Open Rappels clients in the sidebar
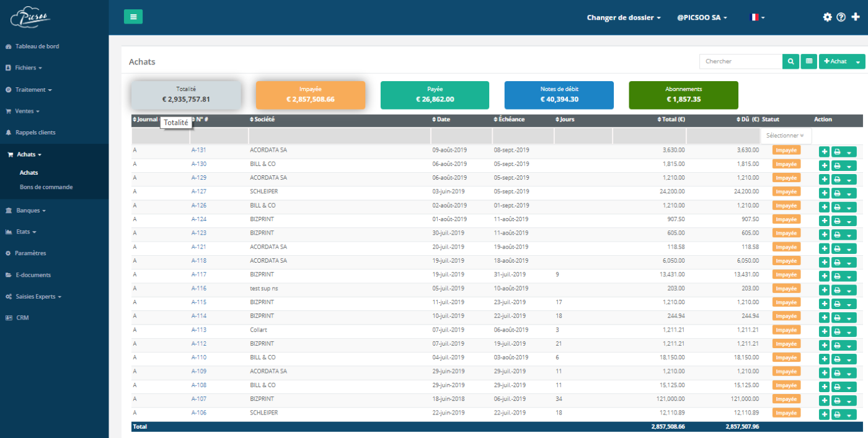This screenshot has width=868, height=438. coord(35,133)
